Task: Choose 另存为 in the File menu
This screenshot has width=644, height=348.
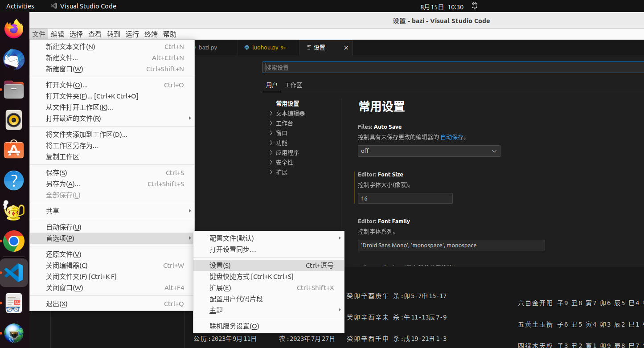Action: point(112,184)
